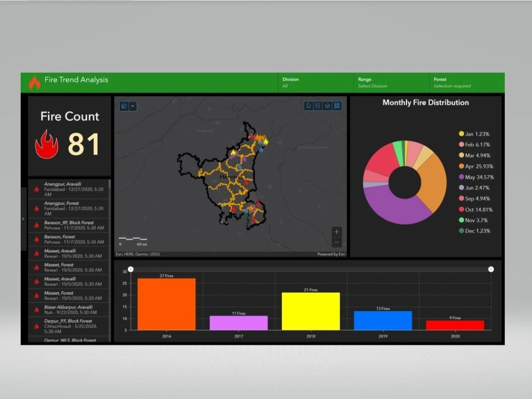Show the map legend icon
Image resolution: width=532 pixels, height=399 pixels.
328,106
